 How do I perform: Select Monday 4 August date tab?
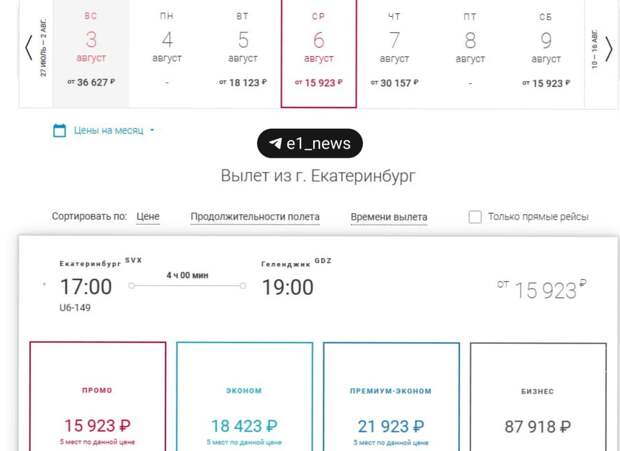click(167, 53)
